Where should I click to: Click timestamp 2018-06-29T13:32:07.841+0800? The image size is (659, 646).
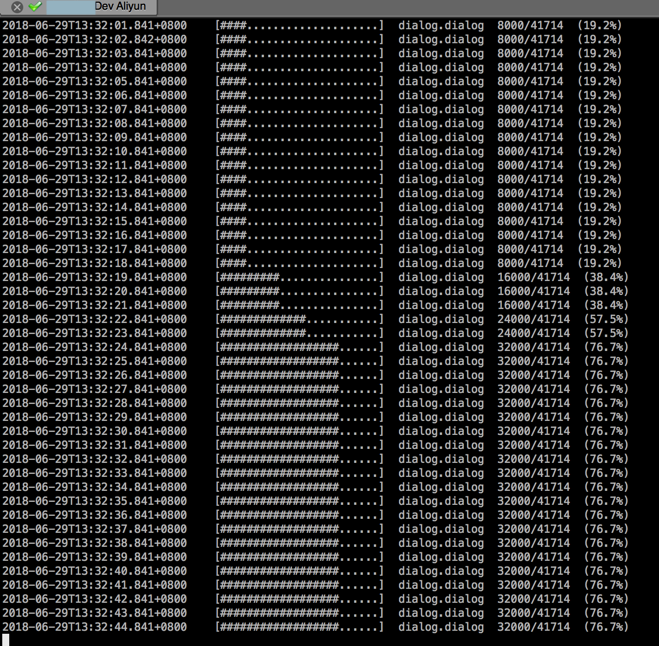(95, 109)
